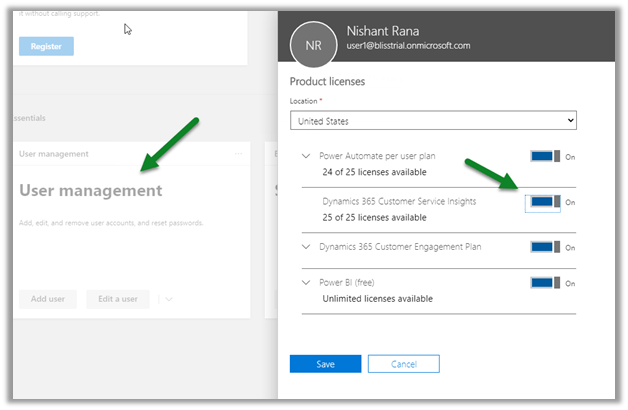Click the Add user button

[48, 299]
